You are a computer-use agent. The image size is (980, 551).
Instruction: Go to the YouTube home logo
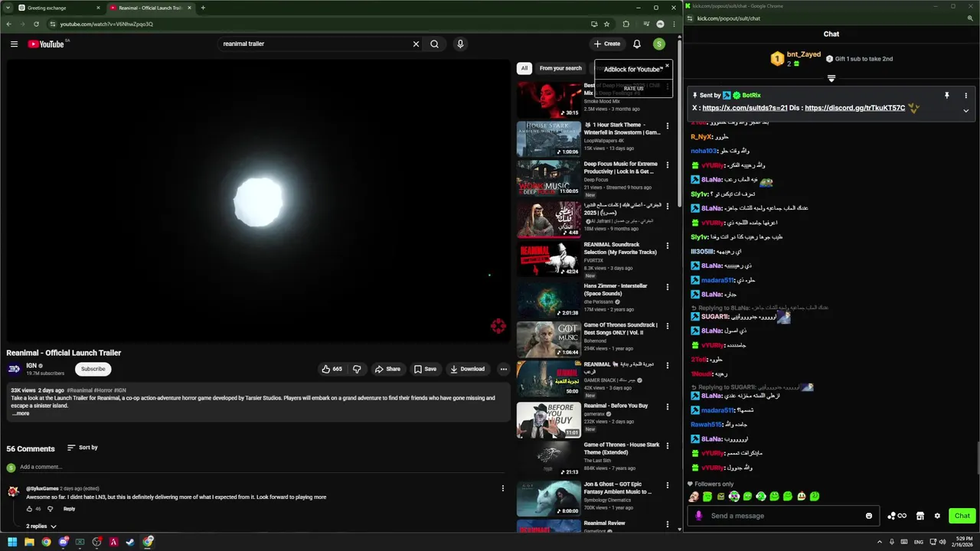(x=46, y=44)
